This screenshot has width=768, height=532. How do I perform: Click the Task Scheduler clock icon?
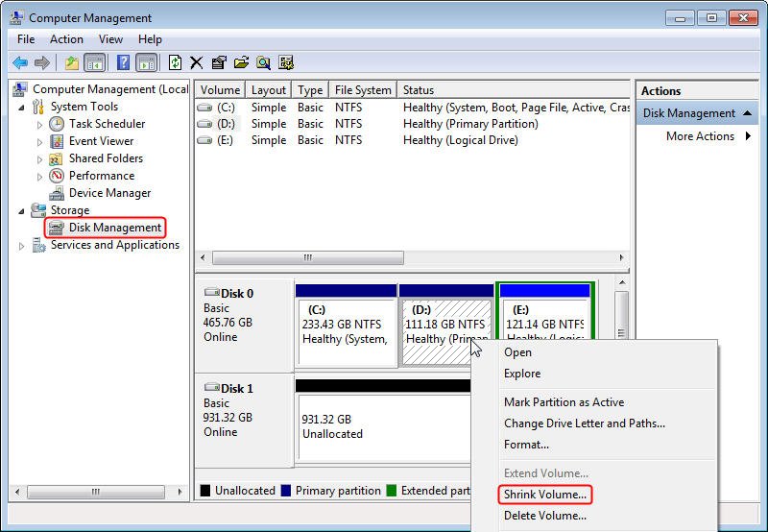[x=57, y=124]
